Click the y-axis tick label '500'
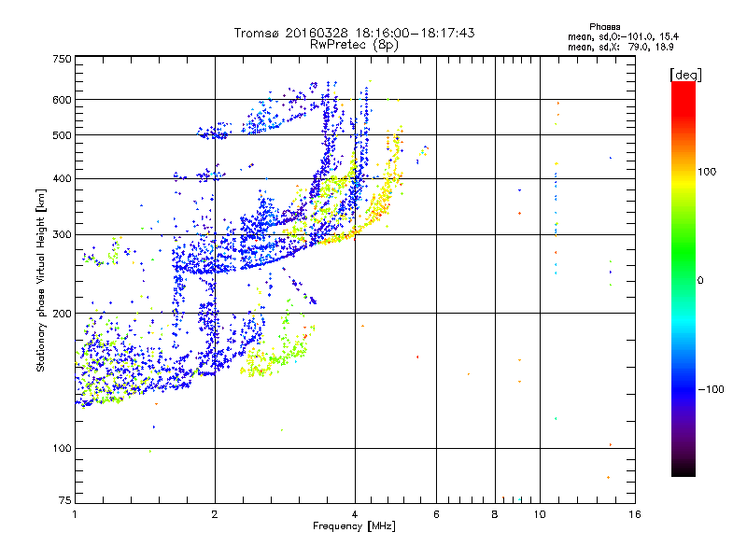Screen dimensions: 747x560 click(63, 135)
